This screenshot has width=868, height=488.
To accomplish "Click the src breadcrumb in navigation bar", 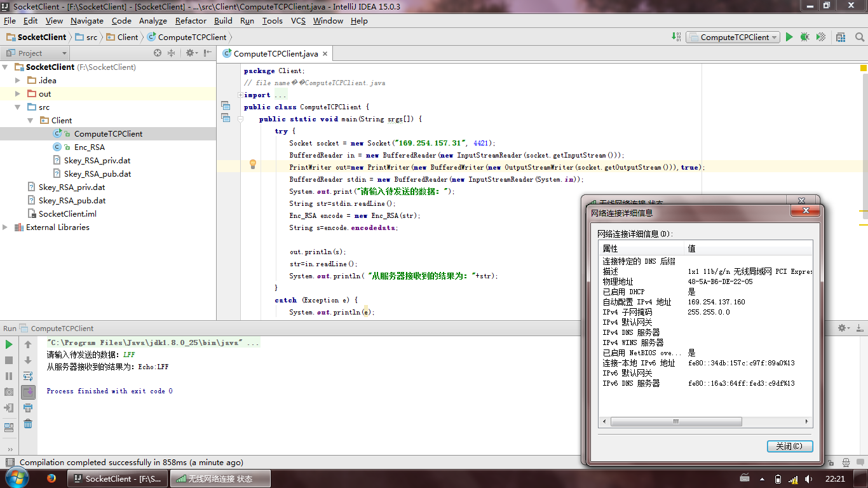I will click(x=86, y=37).
